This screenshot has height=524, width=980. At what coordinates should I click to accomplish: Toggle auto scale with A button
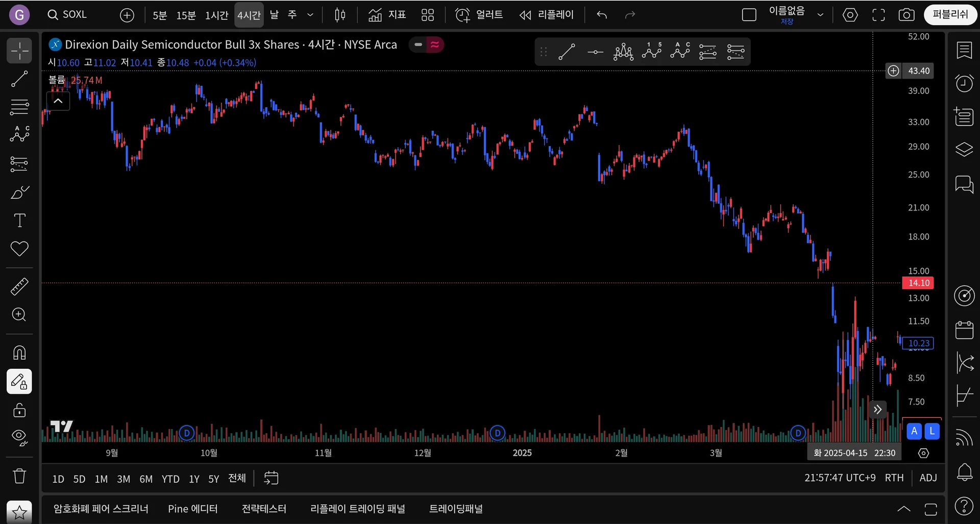point(914,431)
